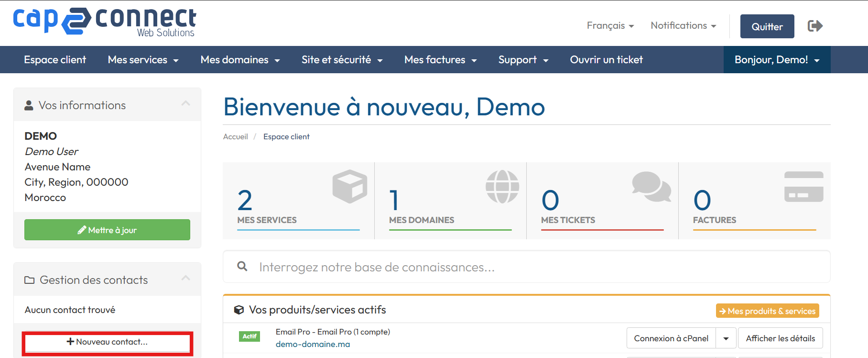Focus the knowledge base search field
Screen dimensions: 868x358
pyautogui.click(x=526, y=267)
